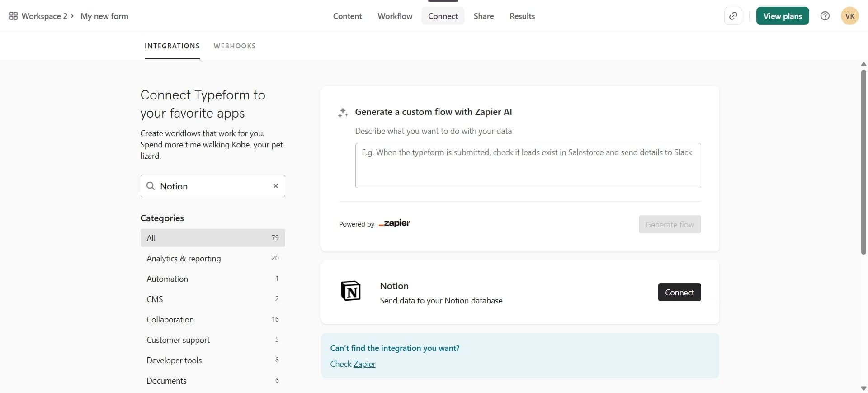Select the Analytics & reporting category

[x=184, y=259]
